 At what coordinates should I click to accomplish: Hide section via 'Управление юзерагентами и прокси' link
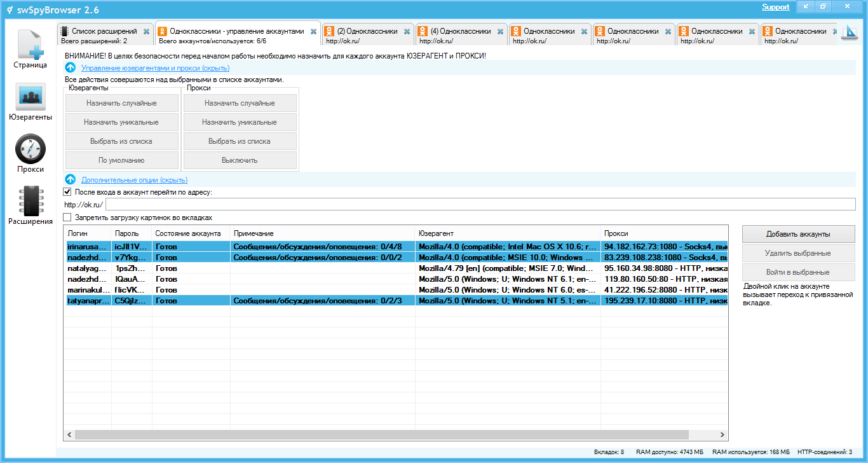(155, 68)
